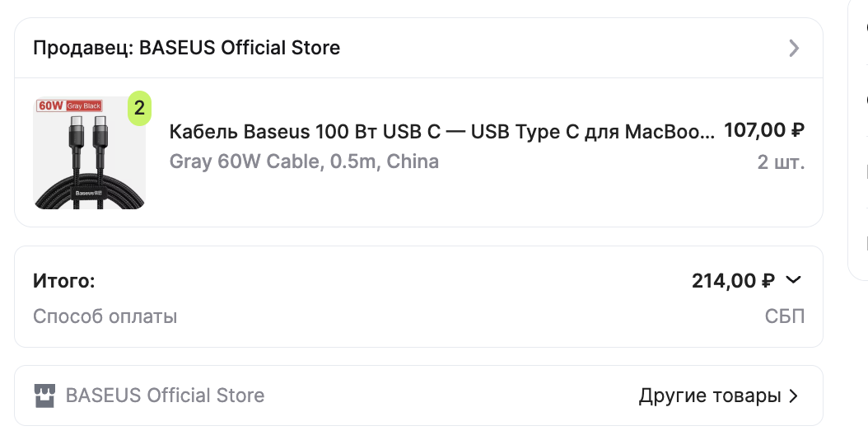Open the seller page via the right chevron

point(794,48)
